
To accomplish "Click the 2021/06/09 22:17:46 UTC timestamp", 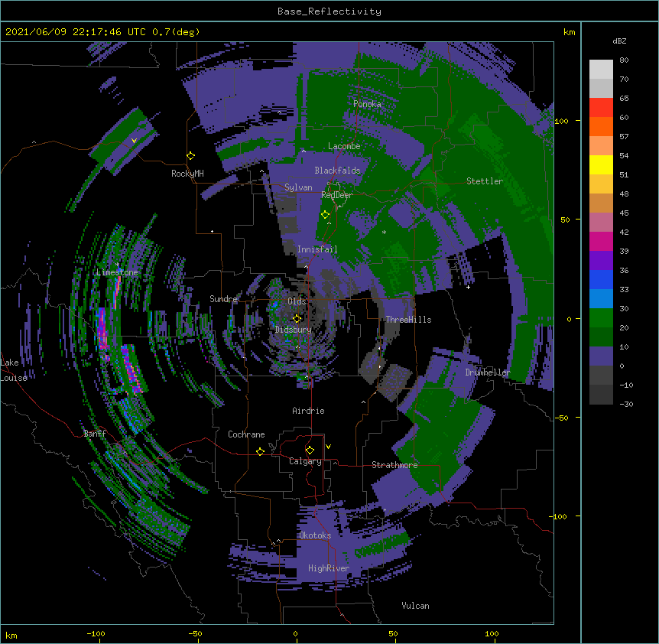I will click(76, 32).
